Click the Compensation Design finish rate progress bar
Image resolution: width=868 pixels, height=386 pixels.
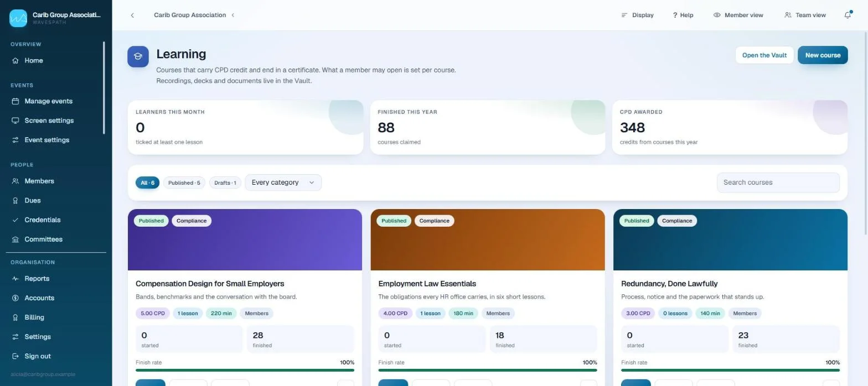click(245, 370)
